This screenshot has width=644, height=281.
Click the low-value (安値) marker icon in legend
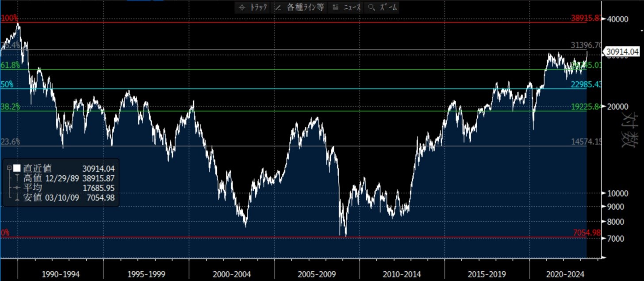[x=16, y=198]
